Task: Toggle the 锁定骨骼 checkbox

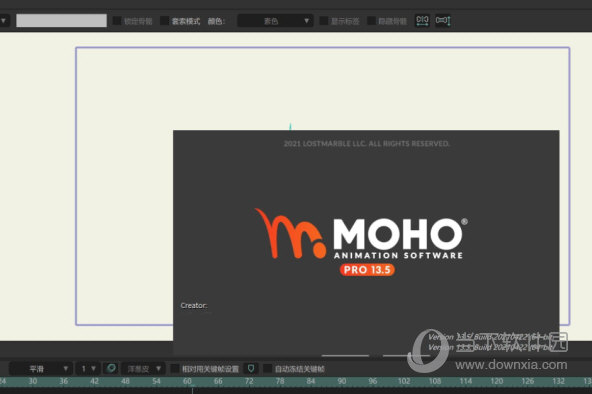Action: 117,21
